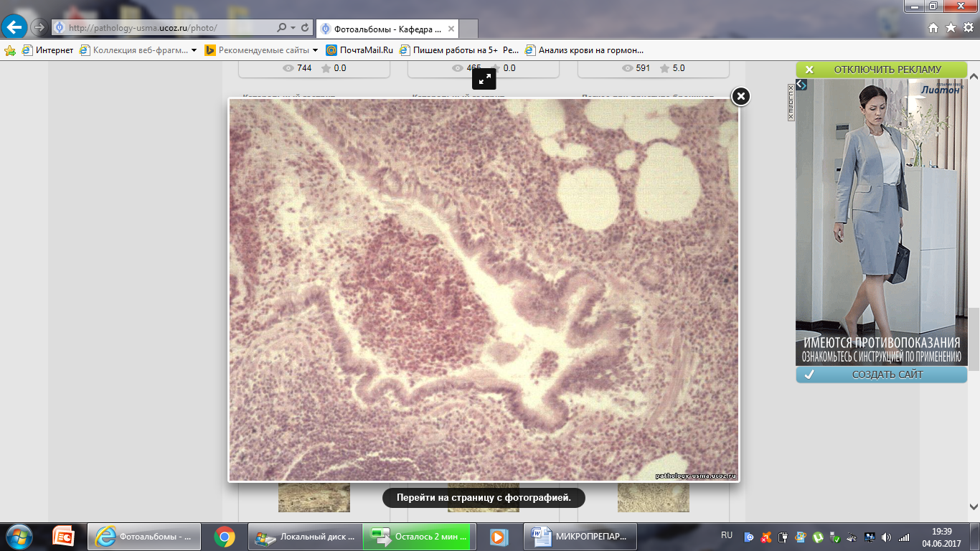Open the media player taskbar icon
This screenshot has height=551, width=980.
coord(497,537)
